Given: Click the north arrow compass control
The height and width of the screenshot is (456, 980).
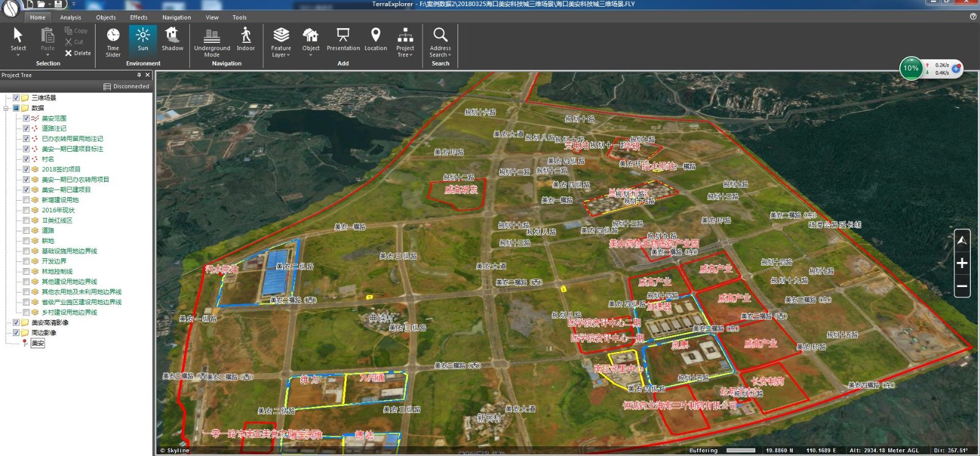Looking at the screenshot, I should (962, 241).
